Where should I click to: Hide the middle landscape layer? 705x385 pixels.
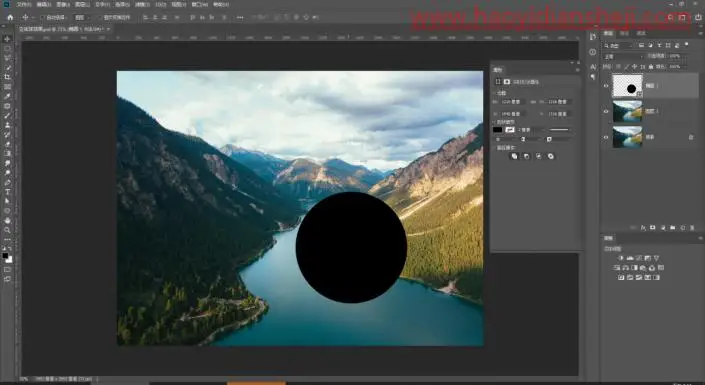pyautogui.click(x=606, y=112)
